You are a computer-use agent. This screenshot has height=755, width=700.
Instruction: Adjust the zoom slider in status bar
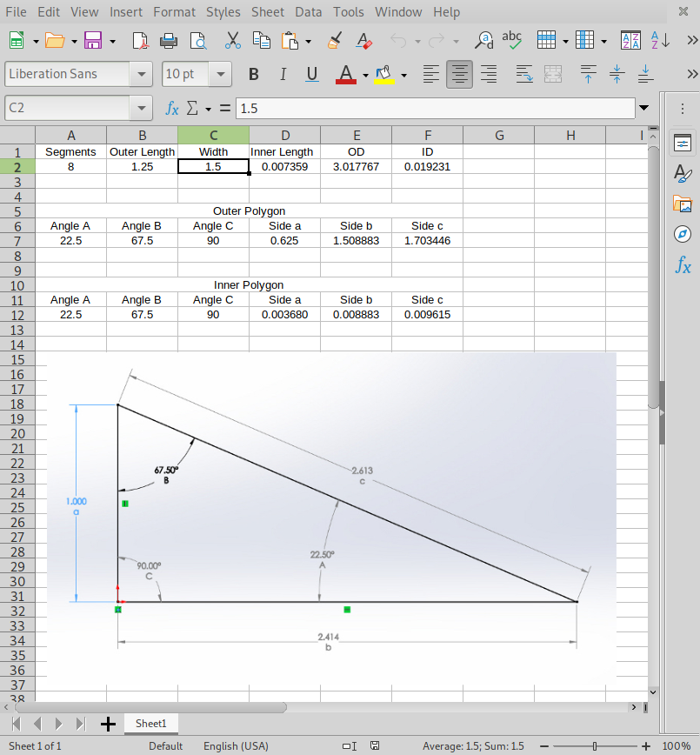click(594, 745)
